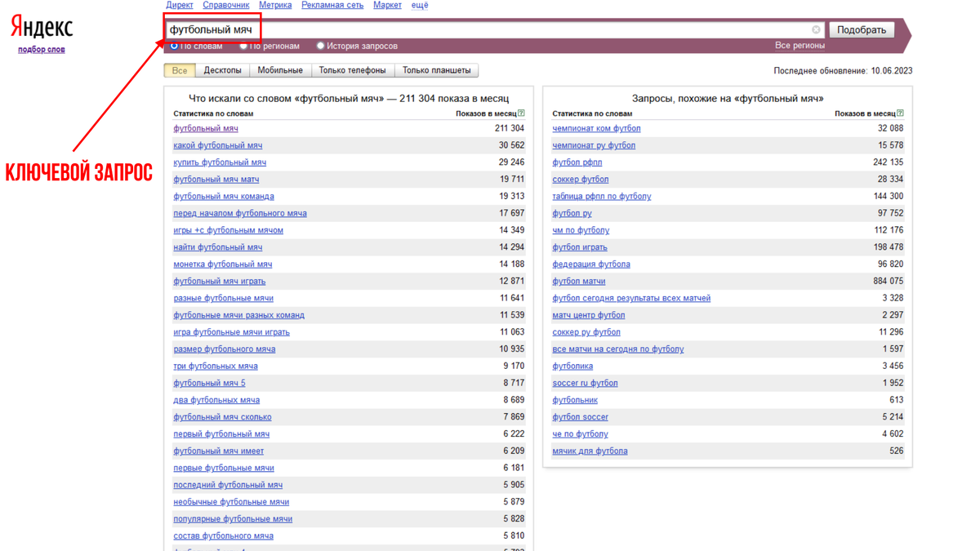980x551 pixels.
Task: Open the состав футбольного мяча query
Action: pos(224,535)
